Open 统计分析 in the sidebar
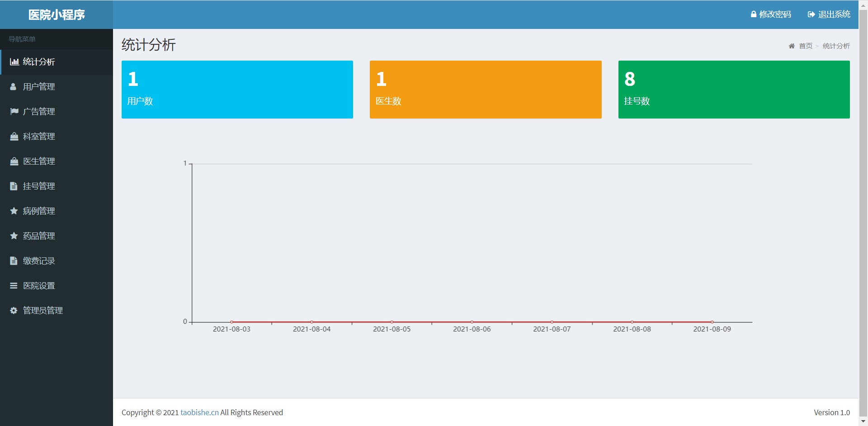Screen dimensions: 868x426 pyautogui.click(x=57, y=62)
